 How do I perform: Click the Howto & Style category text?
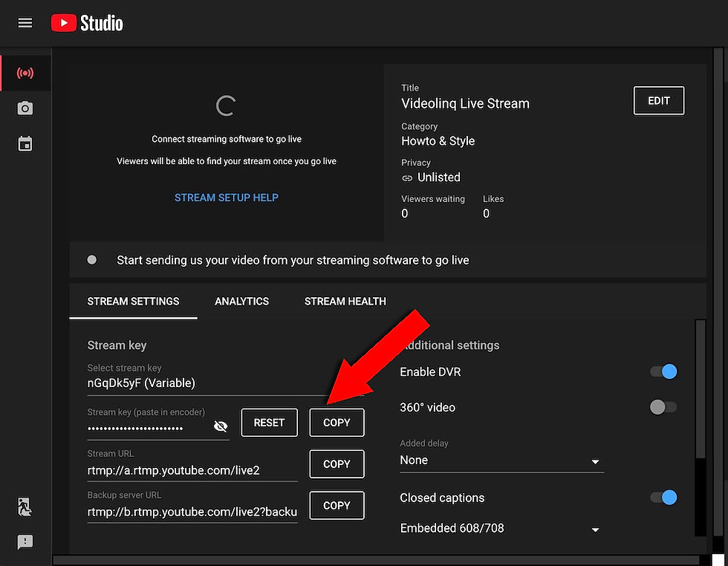click(x=438, y=141)
